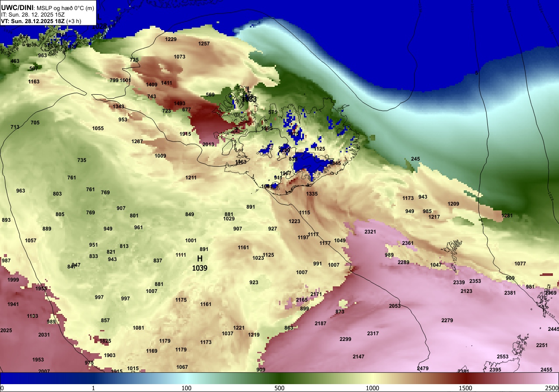Click the height value 2123
The height and width of the screenshot is (392, 559).
tap(466, 291)
